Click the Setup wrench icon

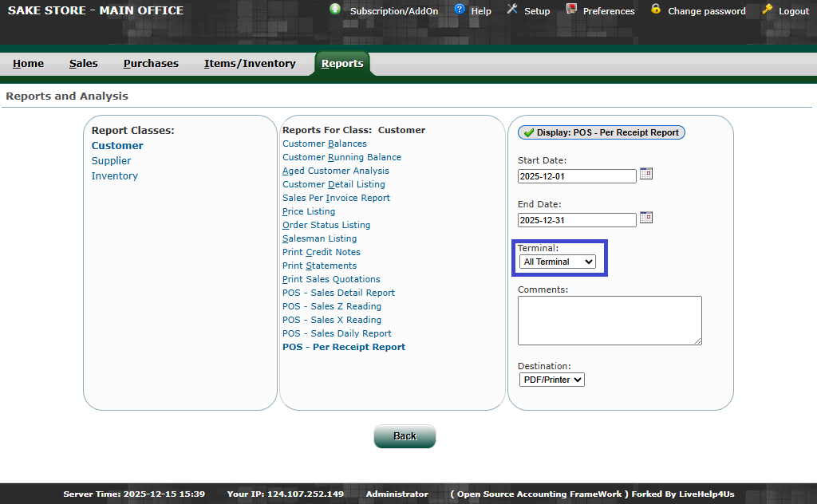click(x=511, y=10)
